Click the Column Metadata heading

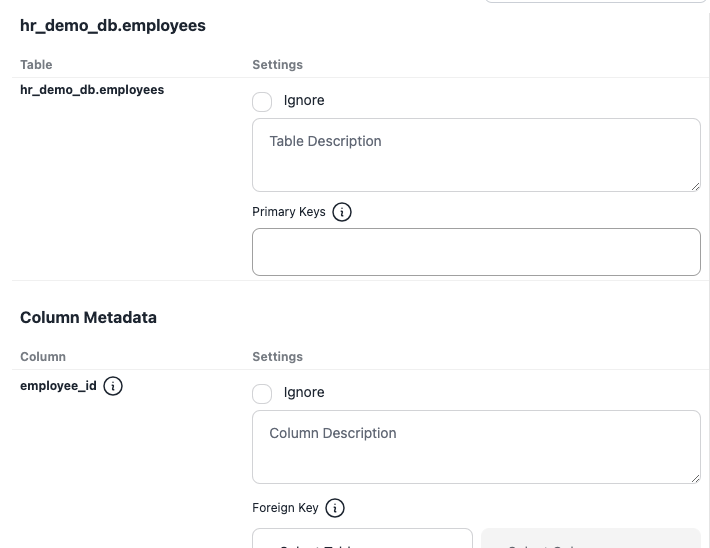[88, 317]
